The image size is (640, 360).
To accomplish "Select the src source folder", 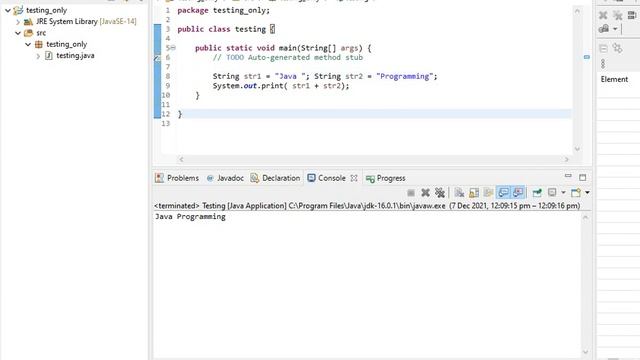I will coord(41,33).
